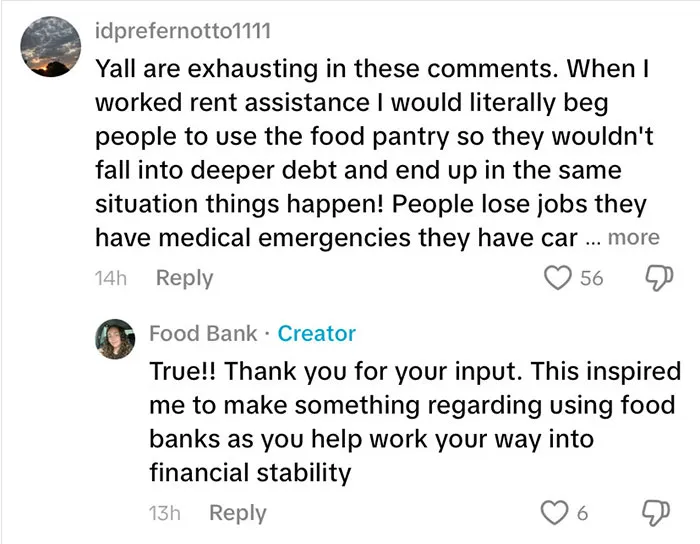Image resolution: width=700 pixels, height=544 pixels.
Task: Like idprefernotto1111's comment with the heart
Action: pos(558,278)
